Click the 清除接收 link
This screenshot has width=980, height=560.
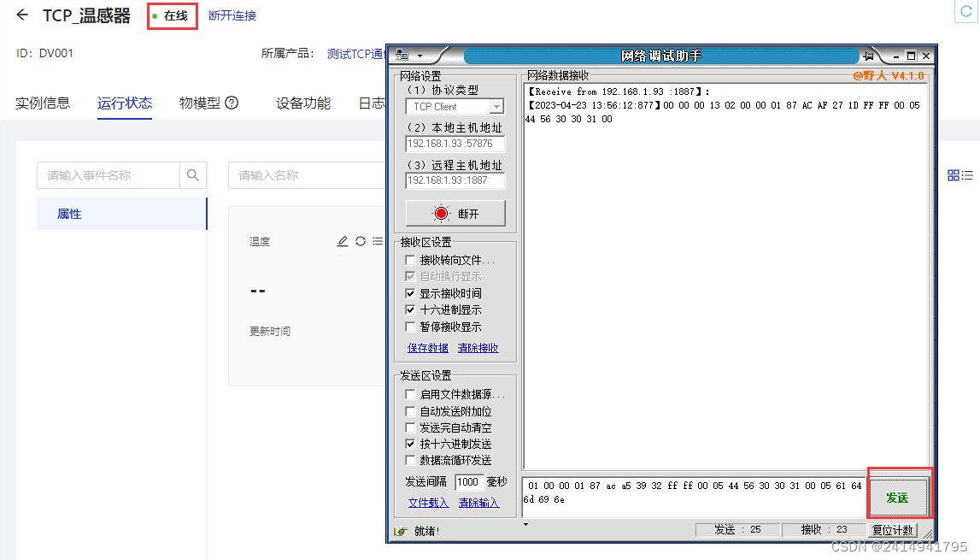(x=477, y=347)
